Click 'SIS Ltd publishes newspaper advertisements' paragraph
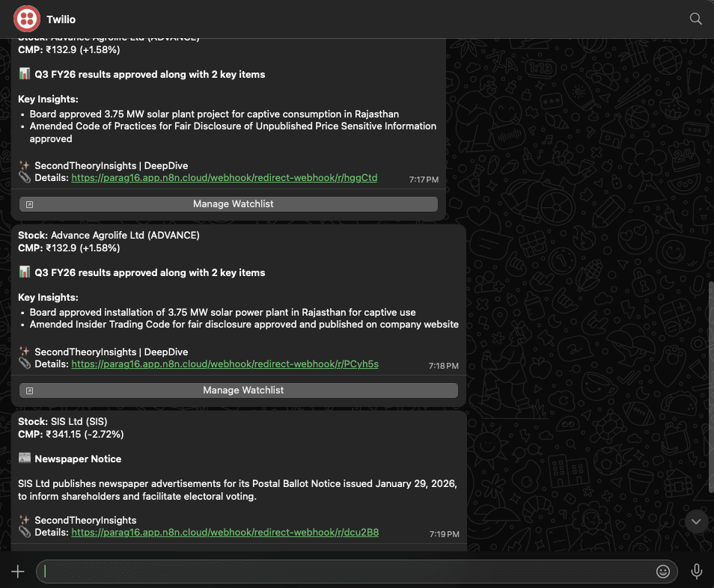714x588 pixels. coord(237,490)
